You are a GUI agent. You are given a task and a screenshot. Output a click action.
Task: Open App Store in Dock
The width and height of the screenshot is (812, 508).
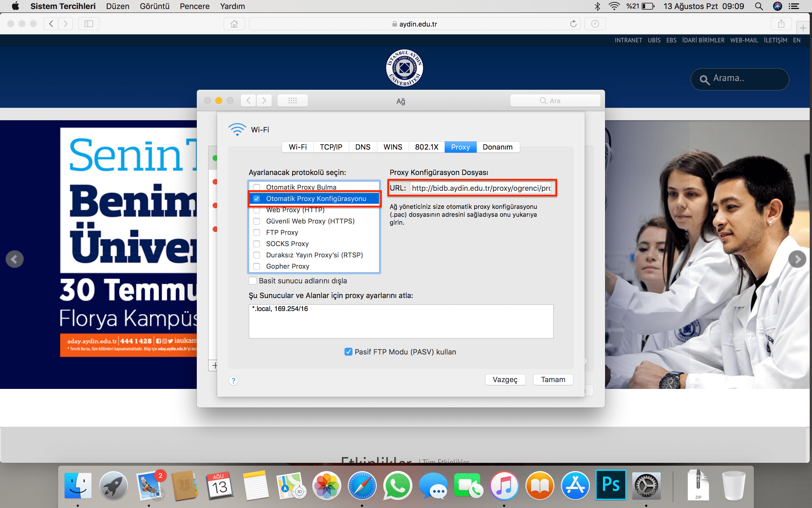tap(575, 485)
